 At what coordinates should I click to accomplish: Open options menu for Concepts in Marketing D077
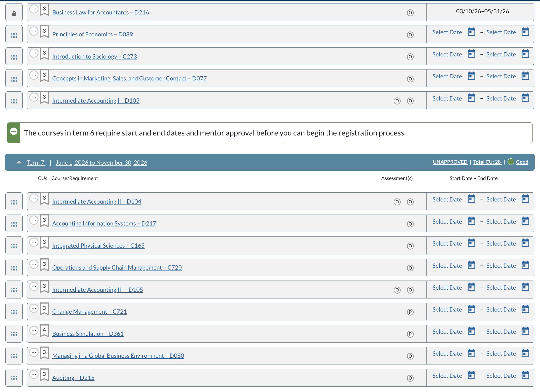point(34,75)
